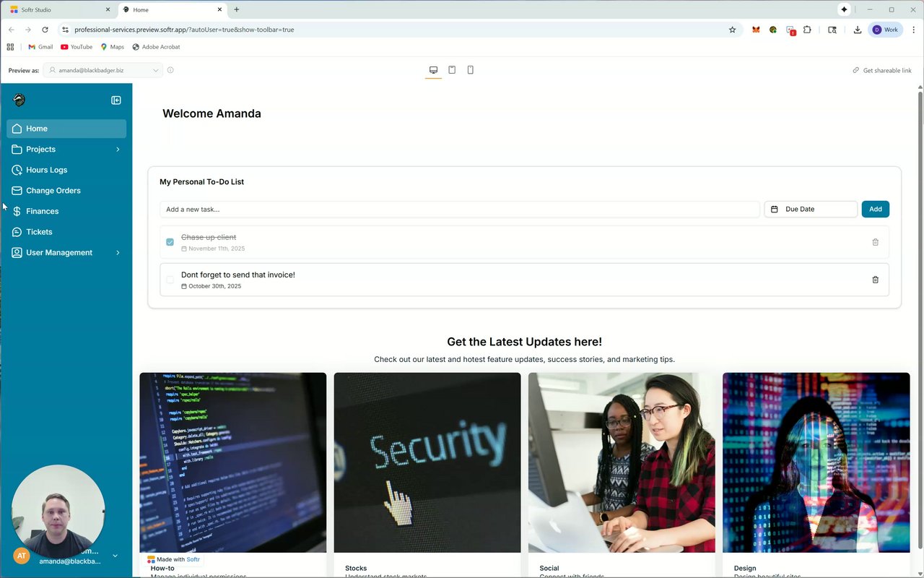The image size is (924, 578).
Task: Click the browser forward arrow
Action: point(28,30)
